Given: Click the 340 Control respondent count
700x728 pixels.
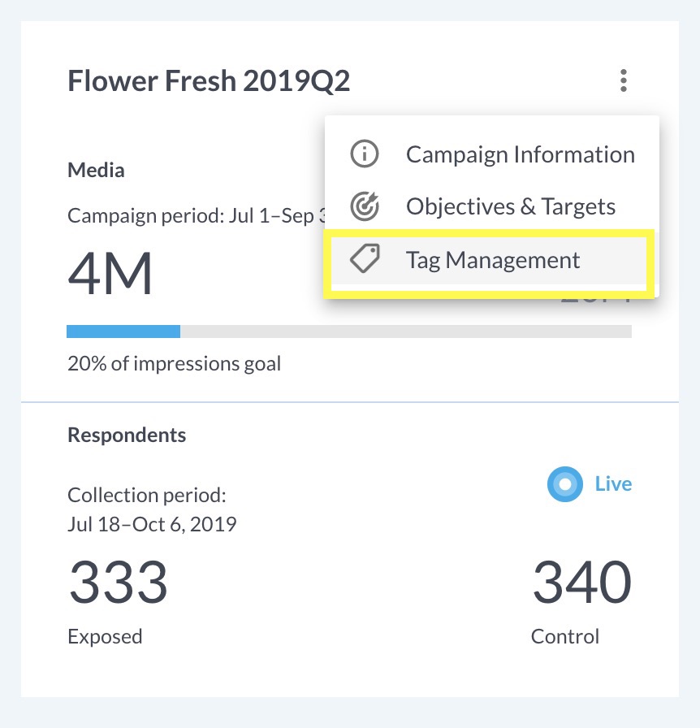Looking at the screenshot, I should click(580, 581).
